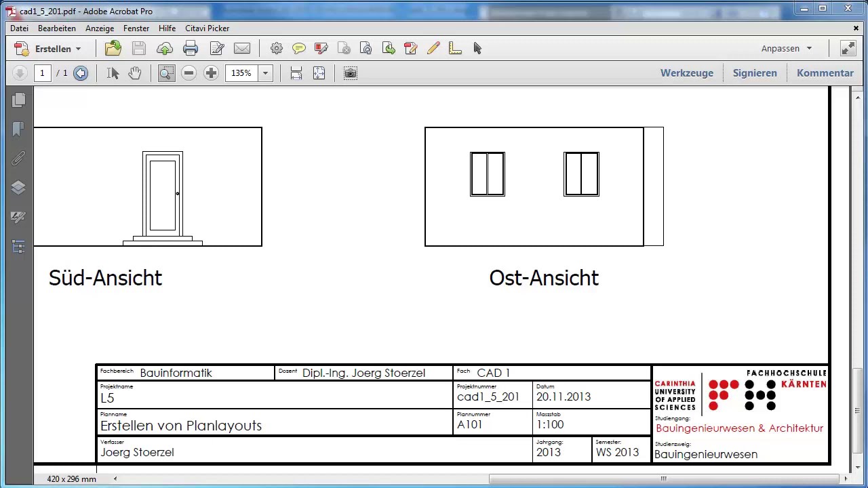Select the measuring ruler tool
This screenshot has width=868, height=488.
456,48
